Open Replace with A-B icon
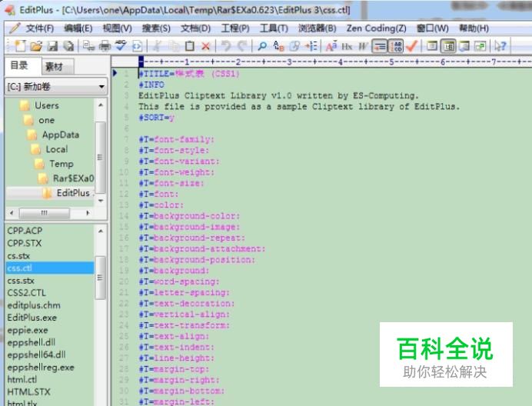532x406 pixels. coord(278,46)
